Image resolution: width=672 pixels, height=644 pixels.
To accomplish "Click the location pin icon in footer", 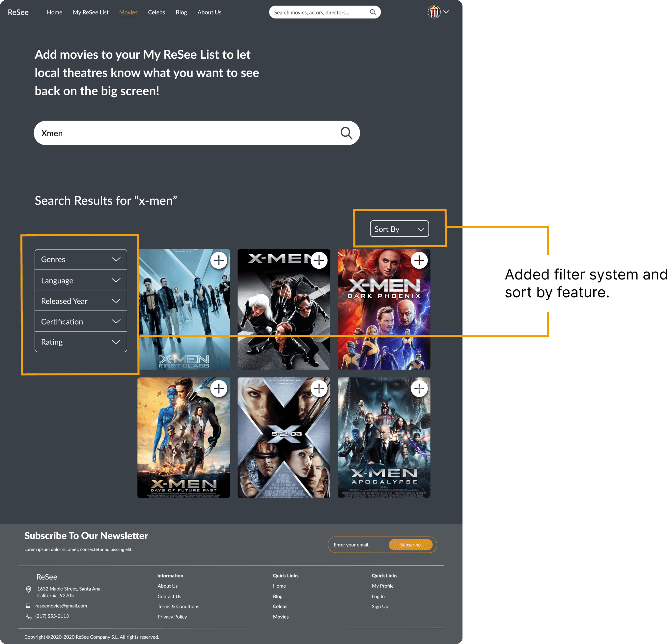I will pyautogui.click(x=28, y=589).
